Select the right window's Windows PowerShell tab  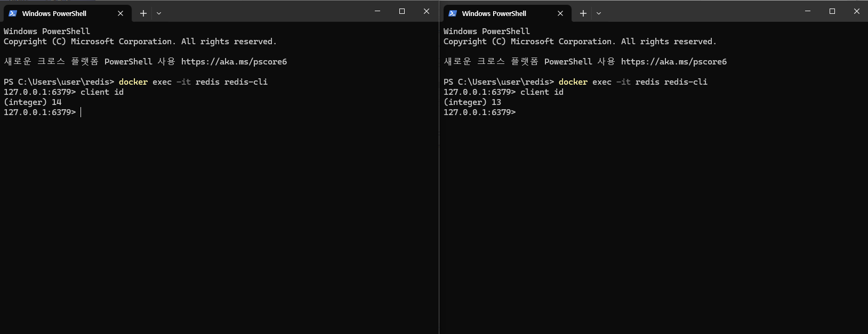click(x=507, y=13)
